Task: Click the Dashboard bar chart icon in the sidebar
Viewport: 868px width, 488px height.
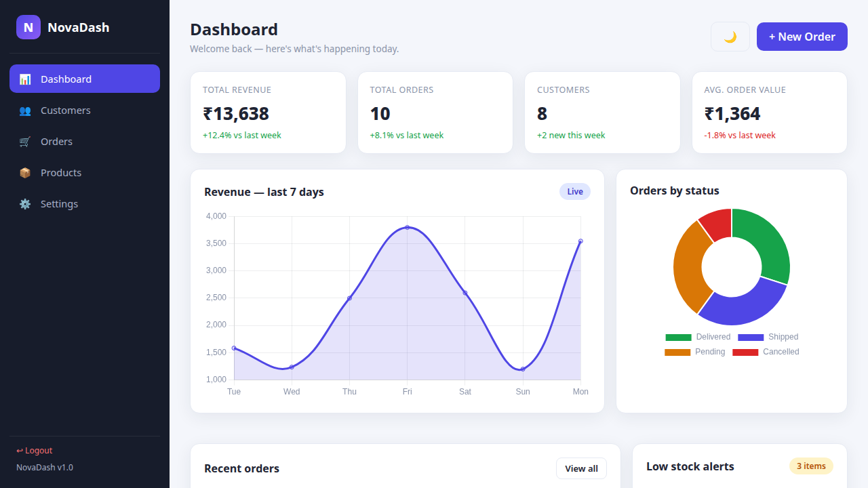Action: (x=25, y=79)
